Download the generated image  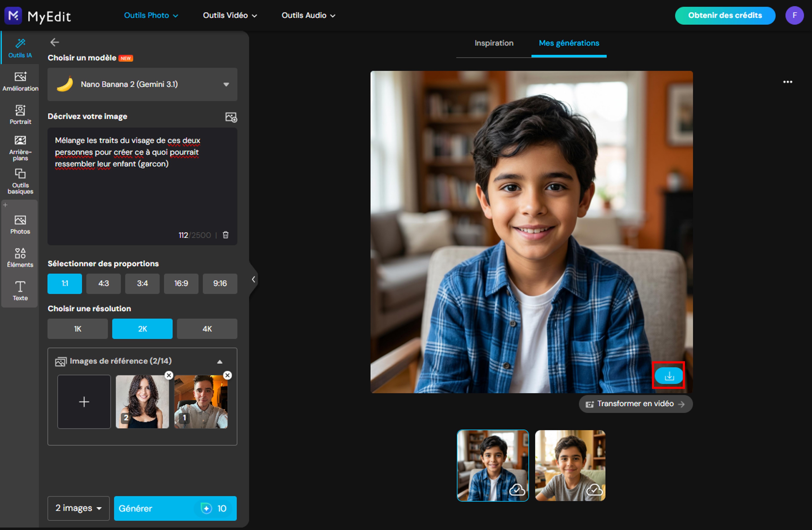point(669,375)
